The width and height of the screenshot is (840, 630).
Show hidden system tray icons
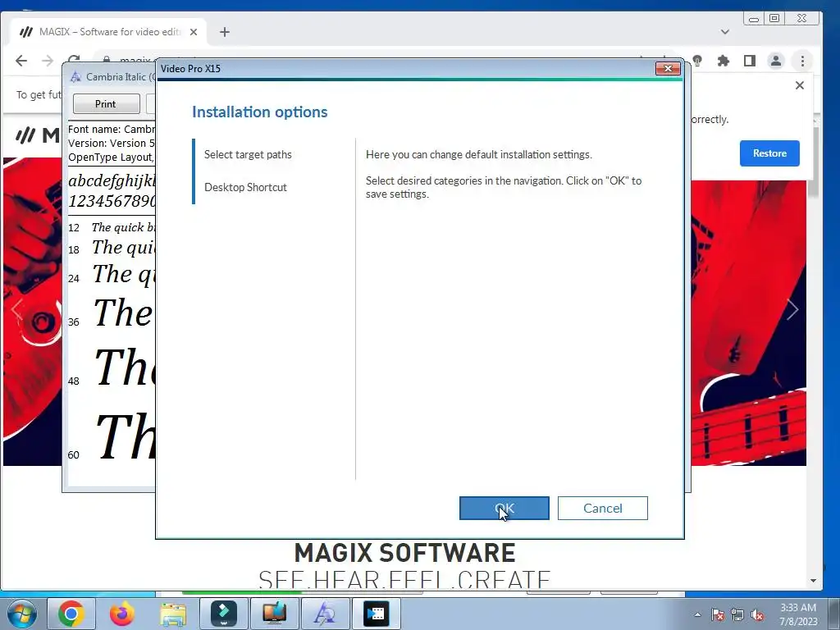[697, 614]
